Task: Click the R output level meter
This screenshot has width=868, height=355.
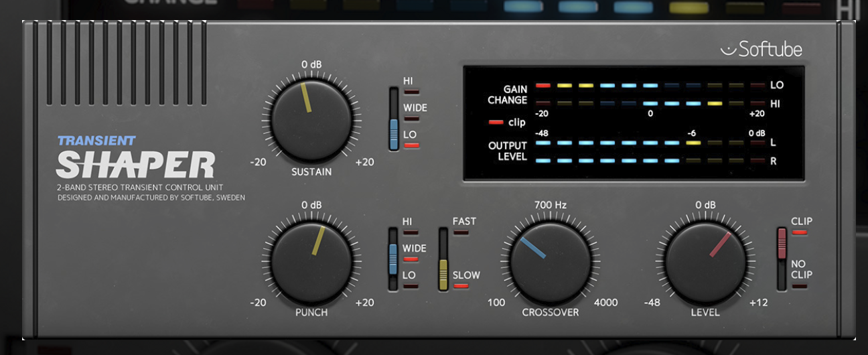Action: (651, 161)
